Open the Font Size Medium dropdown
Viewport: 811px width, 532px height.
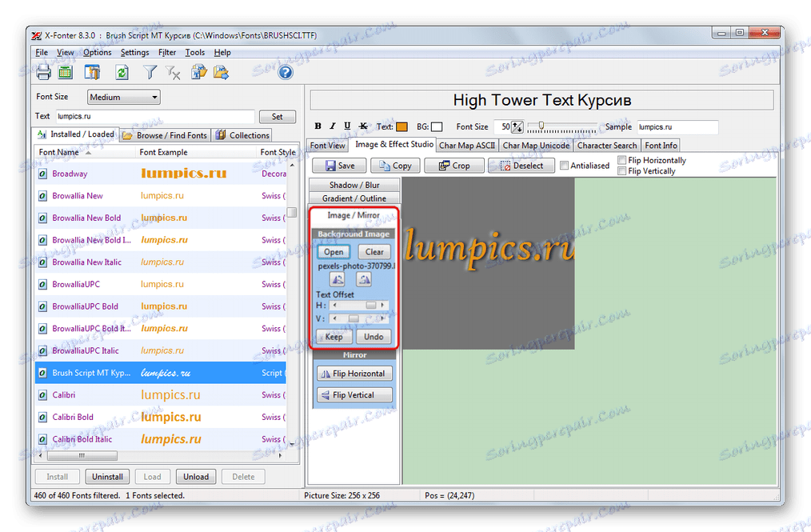pyautogui.click(x=124, y=98)
